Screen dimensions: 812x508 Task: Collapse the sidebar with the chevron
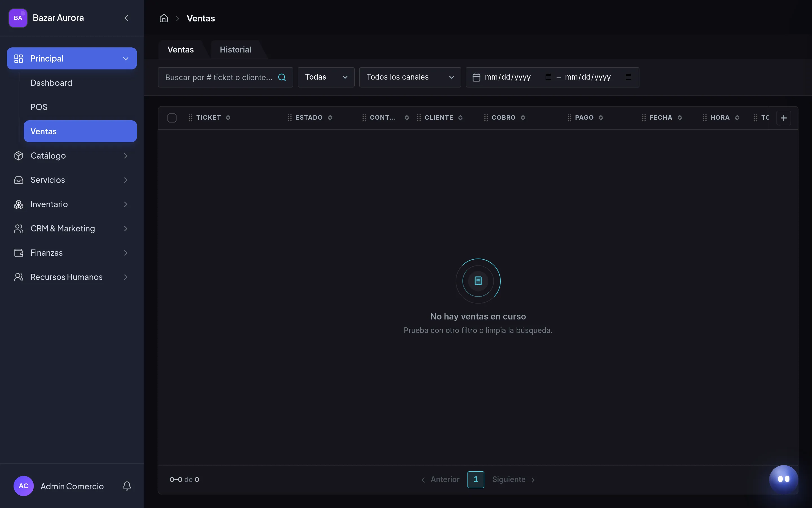tap(127, 18)
